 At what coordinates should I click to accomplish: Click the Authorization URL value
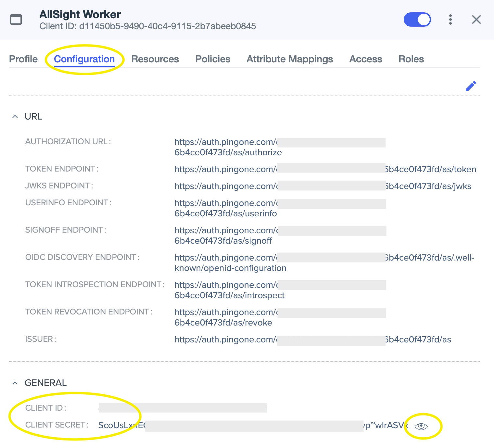click(227, 147)
